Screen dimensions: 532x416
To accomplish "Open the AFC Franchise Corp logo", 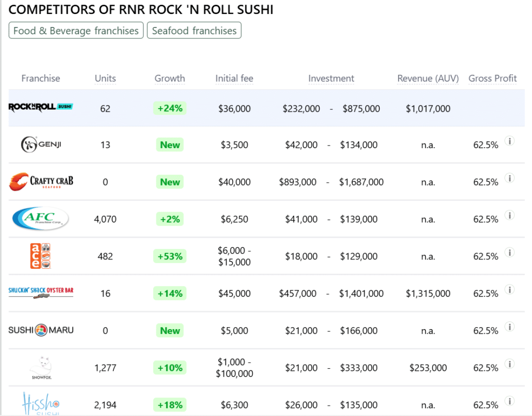I will pyautogui.click(x=41, y=219).
